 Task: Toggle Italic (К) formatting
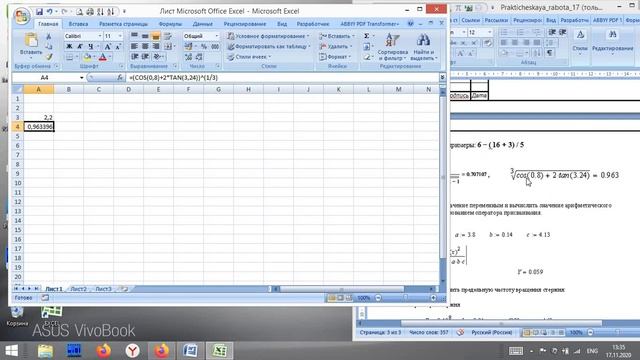[80, 47]
